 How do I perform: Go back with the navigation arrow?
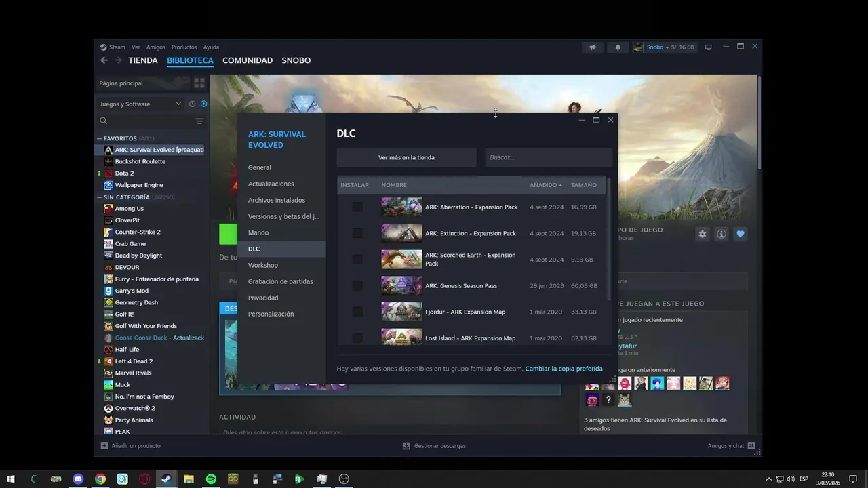coord(104,60)
